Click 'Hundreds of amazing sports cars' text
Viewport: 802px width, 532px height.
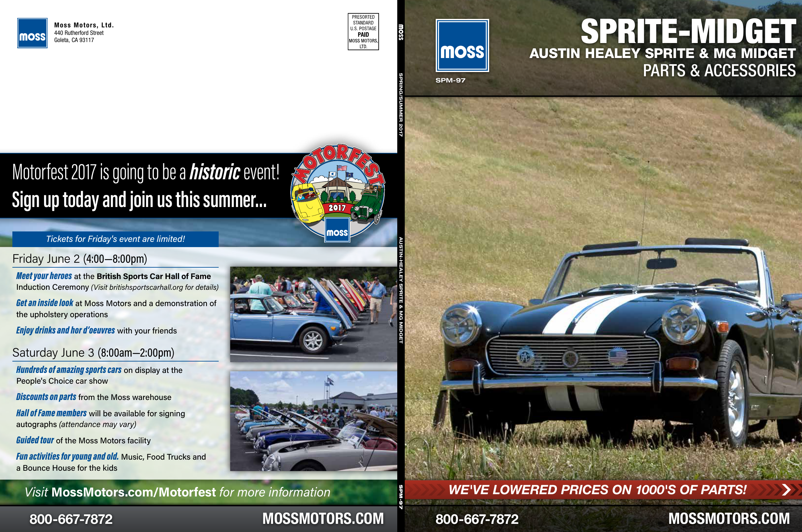click(x=69, y=369)
